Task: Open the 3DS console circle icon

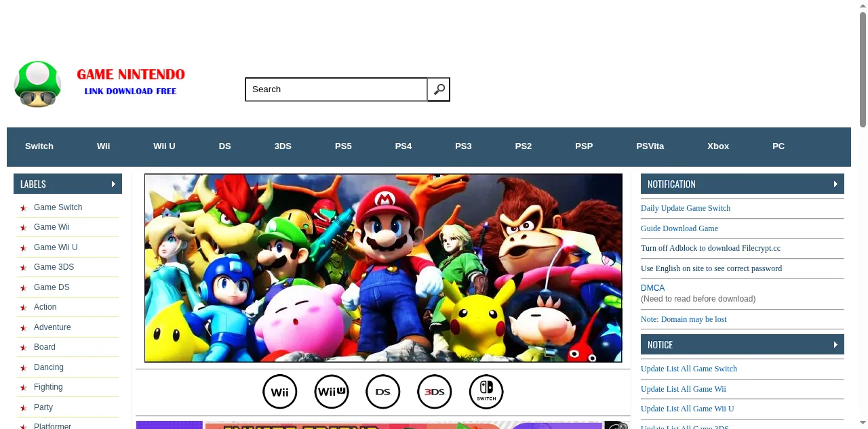Action: click(435, 392)
